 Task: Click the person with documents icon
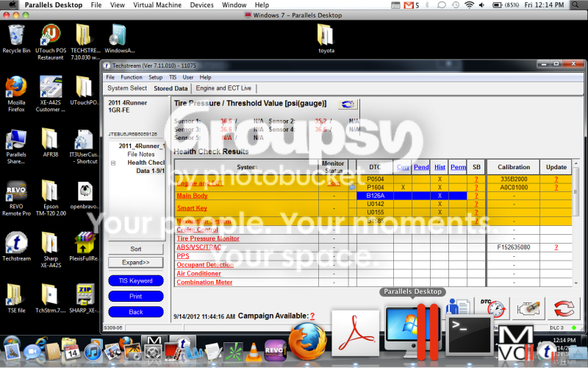458,307
